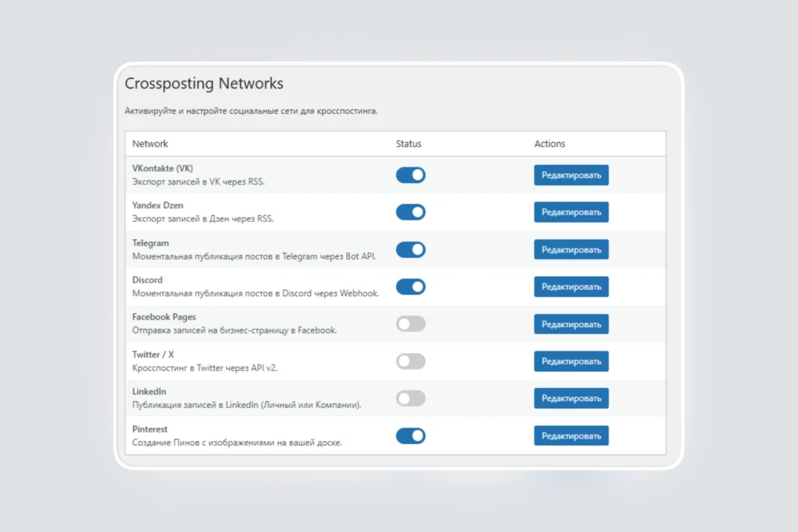Select the Yandex Dzen network name

pos(157,206)
